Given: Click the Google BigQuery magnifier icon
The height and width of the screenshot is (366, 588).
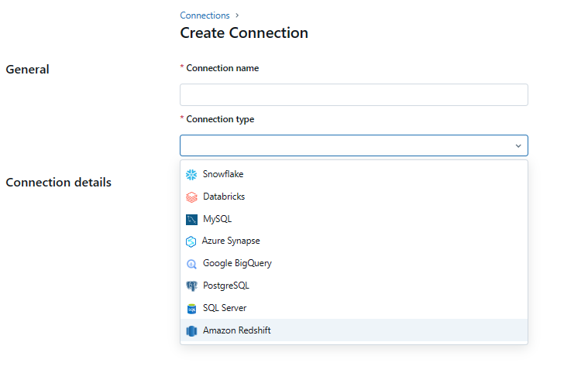Looking at the screenshot, I should coord(191,264).
